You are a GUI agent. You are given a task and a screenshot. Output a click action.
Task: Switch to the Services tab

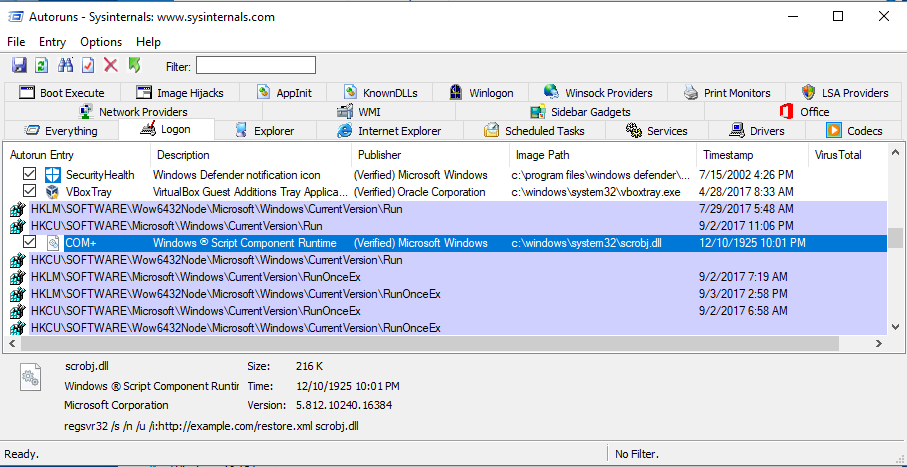657,131
